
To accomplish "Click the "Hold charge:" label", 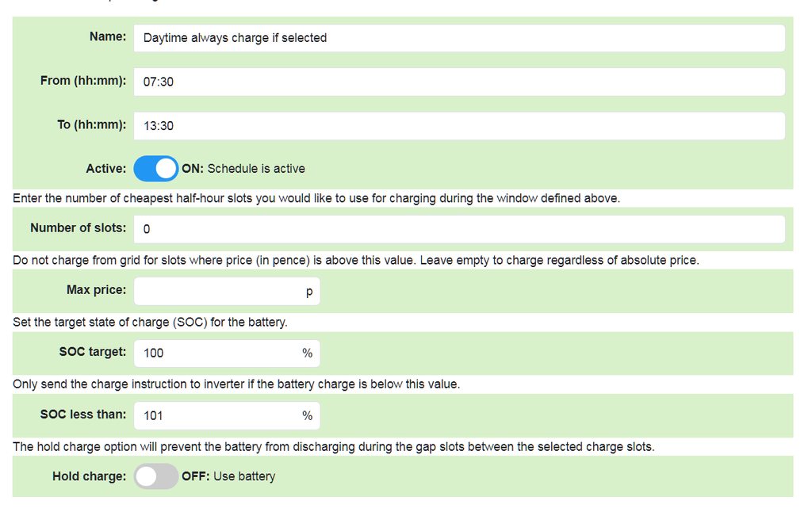I will point(89,476).
